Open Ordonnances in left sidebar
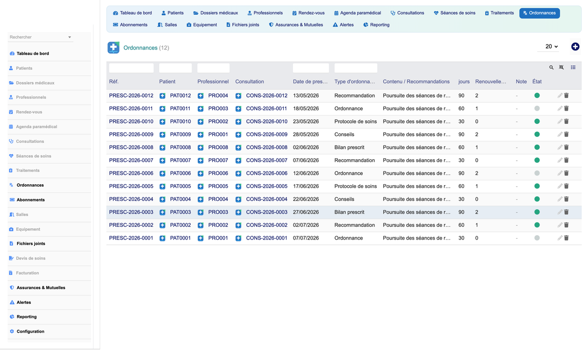588x364 pixels. pos(30,185)
